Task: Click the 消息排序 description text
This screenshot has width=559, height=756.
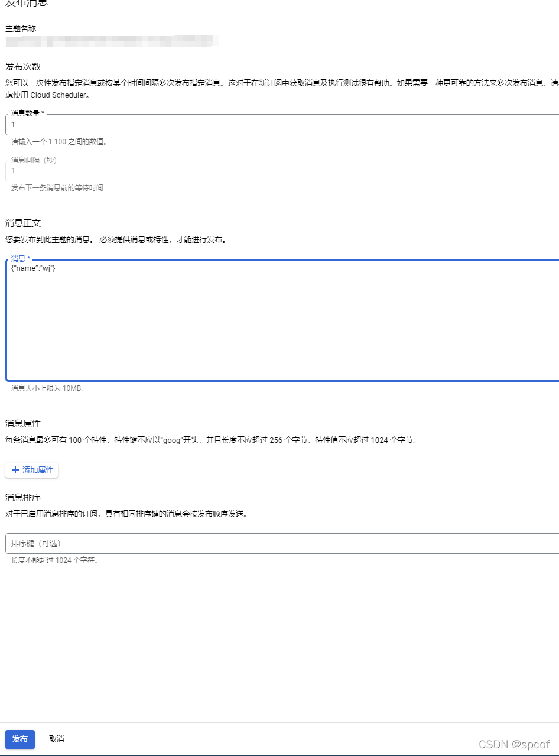Action: (x=126, y=514)
